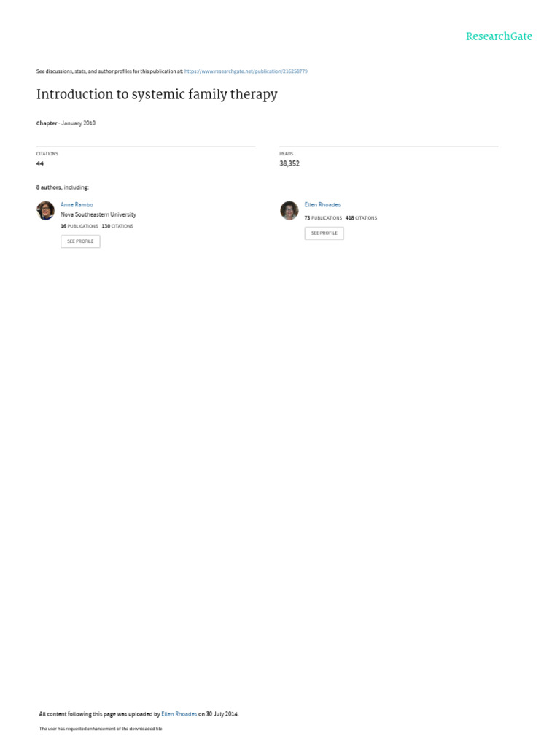Click Anne Rambo's 16 publications stat
The width and height of the screenshot is (560, 747).
tap(79, 226)
